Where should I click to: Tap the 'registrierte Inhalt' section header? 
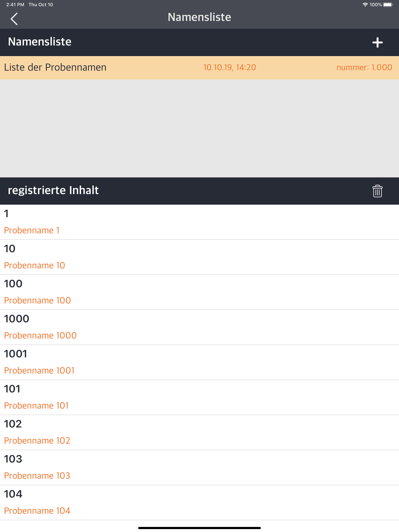point(53,190)
